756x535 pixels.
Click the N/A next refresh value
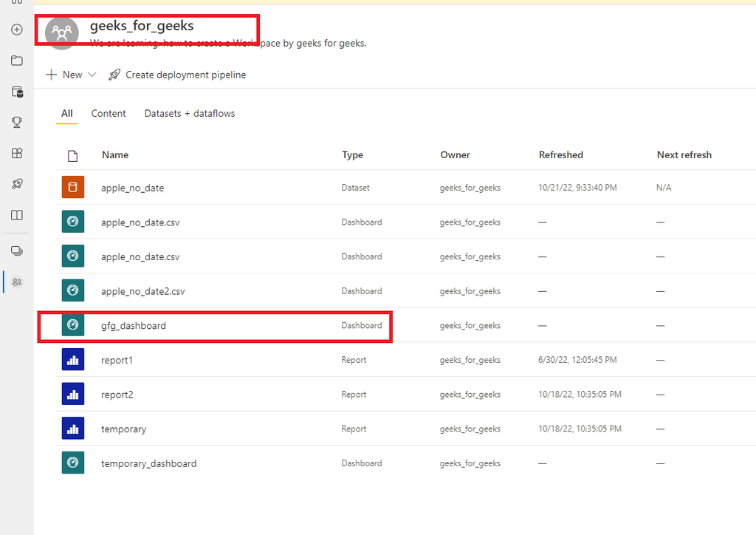[664, 188]
